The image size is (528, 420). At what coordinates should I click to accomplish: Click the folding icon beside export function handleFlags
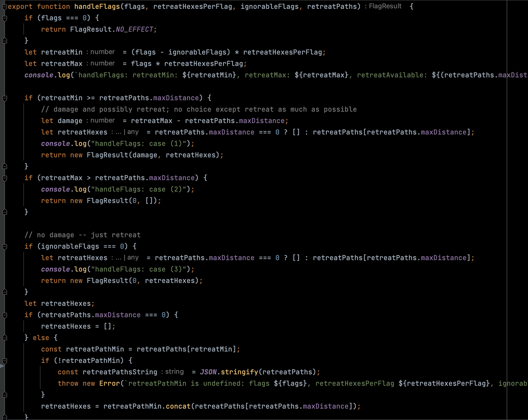pos(5,6)
